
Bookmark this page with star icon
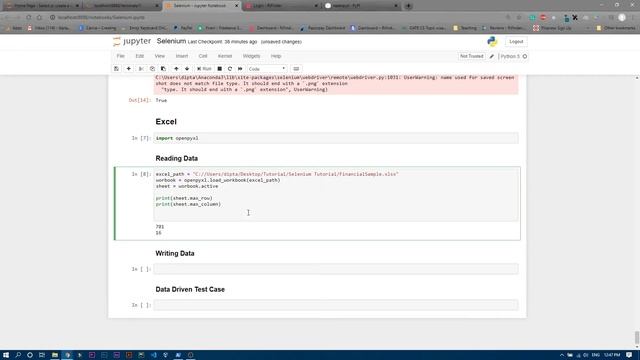coord(519,18)
